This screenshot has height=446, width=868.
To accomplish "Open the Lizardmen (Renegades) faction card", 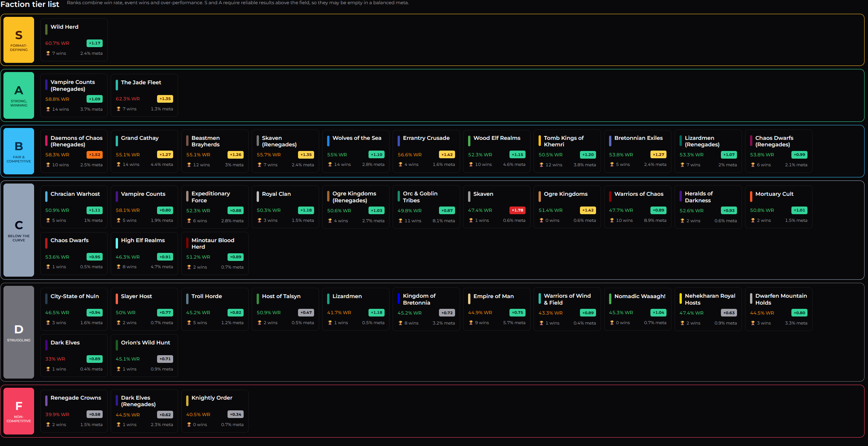I will tap(708, 151).
